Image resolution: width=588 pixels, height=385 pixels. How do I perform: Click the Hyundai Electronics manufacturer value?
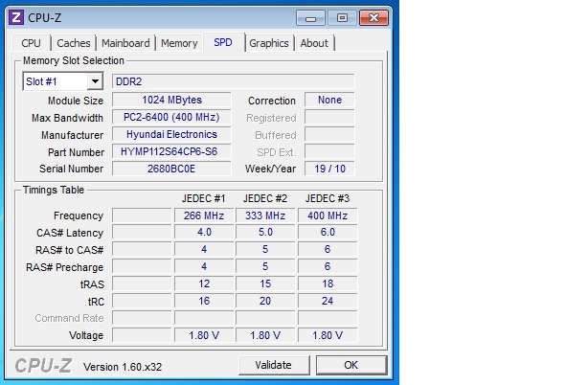[171, 135]
